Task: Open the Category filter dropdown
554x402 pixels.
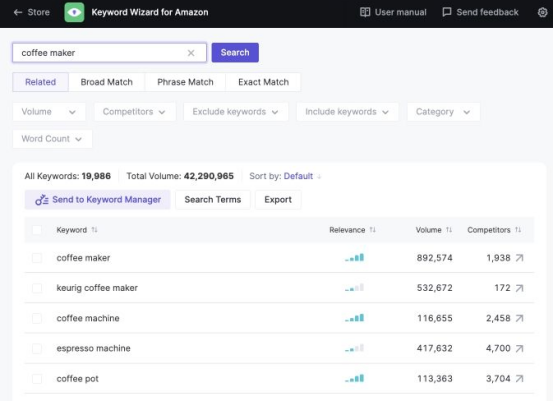Action: point(443,112)
